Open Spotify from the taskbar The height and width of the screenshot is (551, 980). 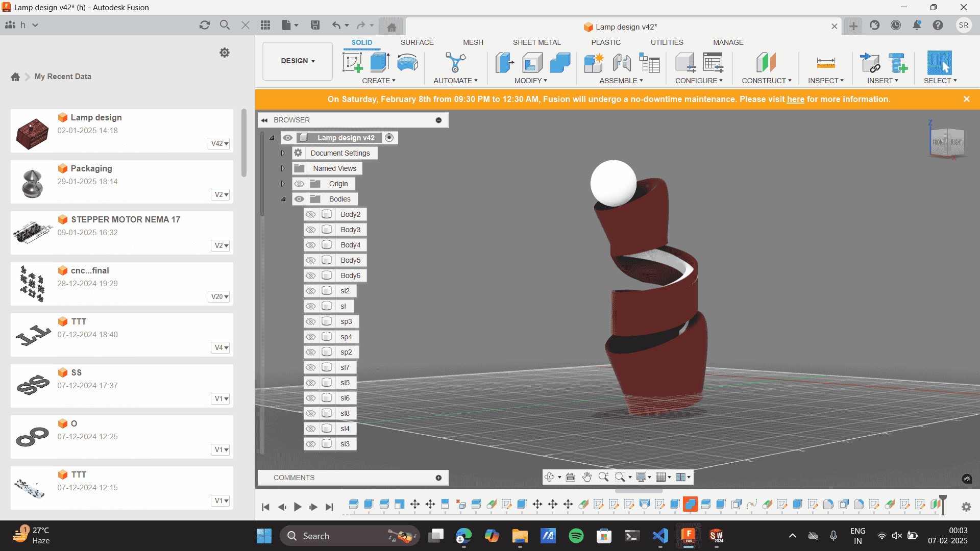tap(576, 536)
